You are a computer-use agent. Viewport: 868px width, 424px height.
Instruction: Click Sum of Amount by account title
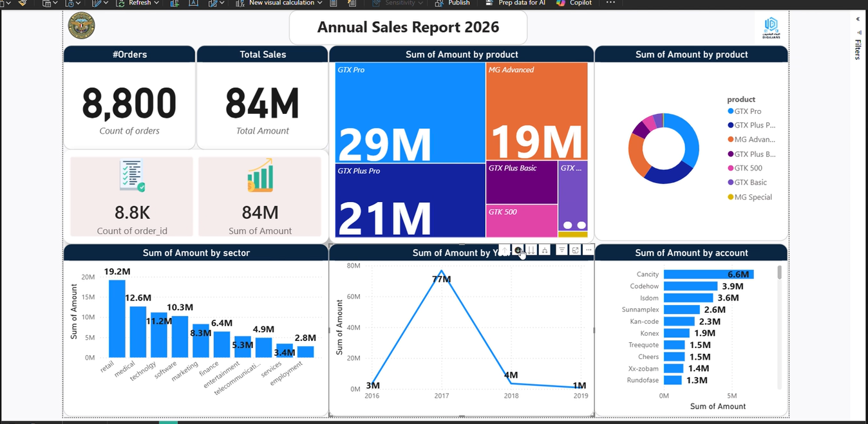pyautogui.click(x=692, y=253)
